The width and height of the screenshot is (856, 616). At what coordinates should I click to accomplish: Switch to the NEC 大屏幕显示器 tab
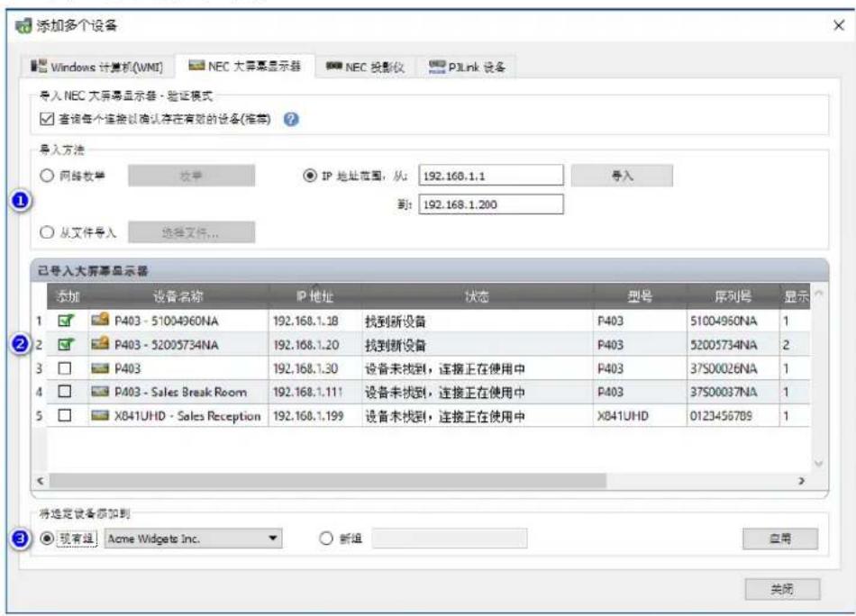[x=244, y=66]
